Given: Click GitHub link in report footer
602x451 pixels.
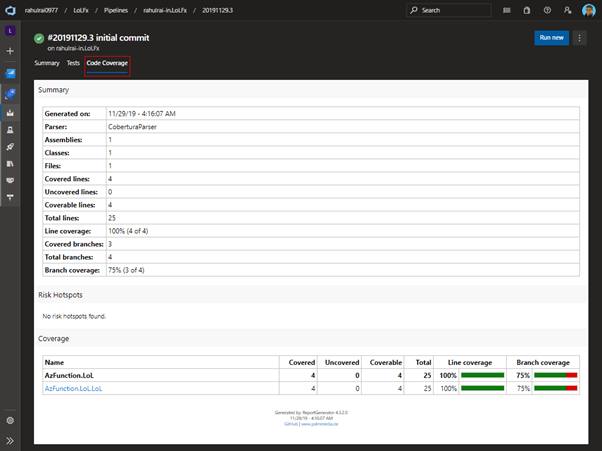Looking at the screenshot, I should pyautogui.click(x=291, y=424).
